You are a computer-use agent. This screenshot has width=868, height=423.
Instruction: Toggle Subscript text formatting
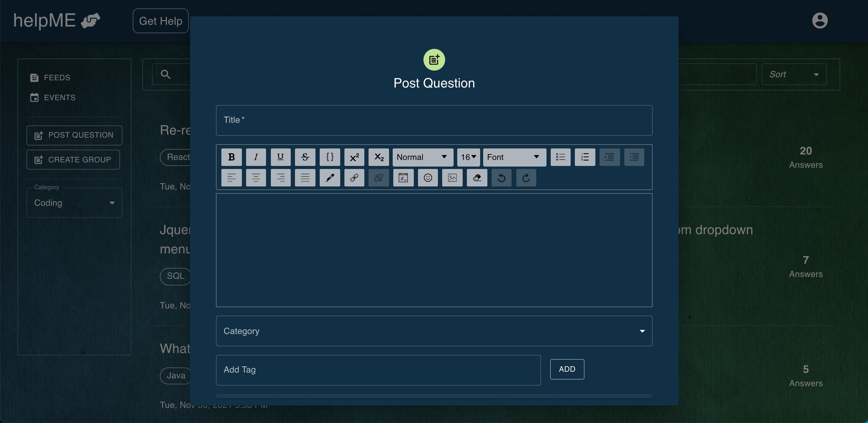(379, 157)
